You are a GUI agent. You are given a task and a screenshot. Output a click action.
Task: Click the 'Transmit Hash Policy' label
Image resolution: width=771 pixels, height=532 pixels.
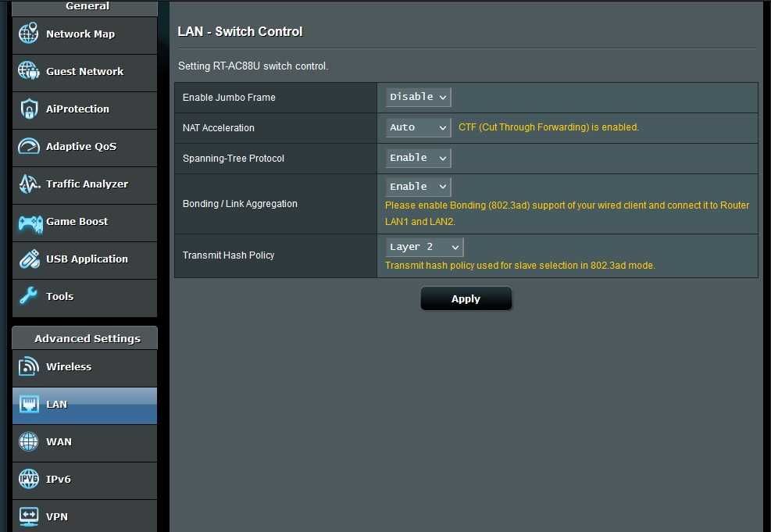click(x=228, y=255)
